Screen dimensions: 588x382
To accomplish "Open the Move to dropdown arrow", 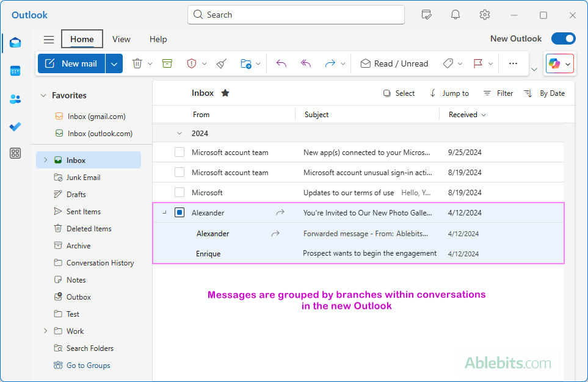I will [x=258, y=63].
